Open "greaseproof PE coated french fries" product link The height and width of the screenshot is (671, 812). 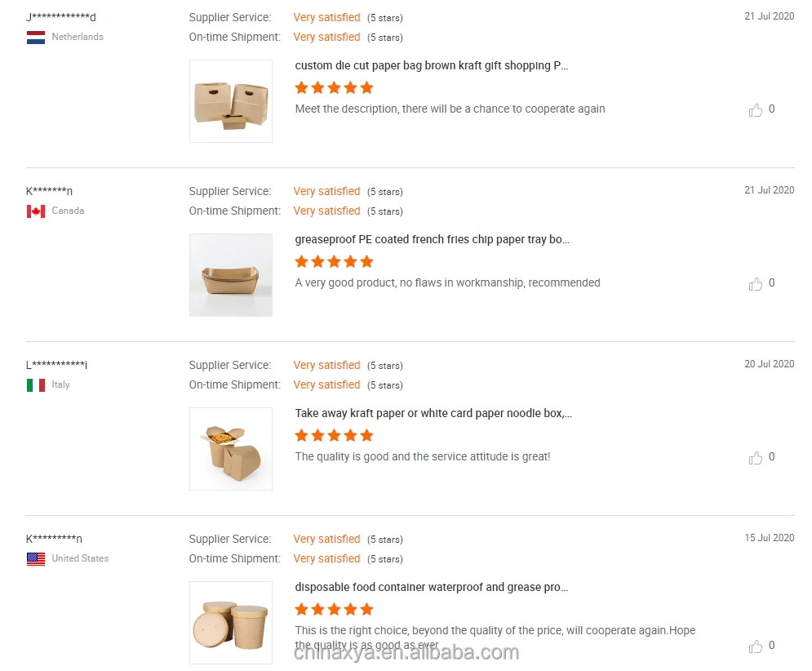433,240
